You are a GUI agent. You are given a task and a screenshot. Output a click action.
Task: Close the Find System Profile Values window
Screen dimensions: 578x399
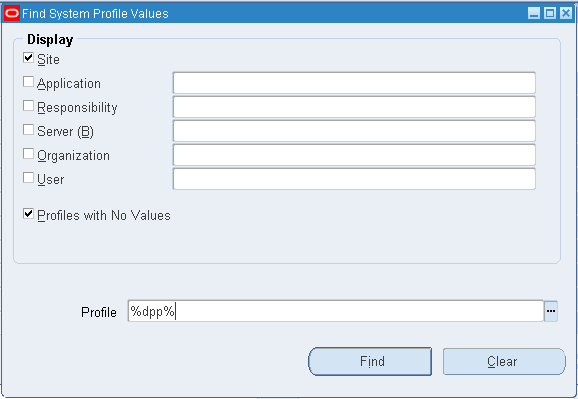click(x=565, y=14)
